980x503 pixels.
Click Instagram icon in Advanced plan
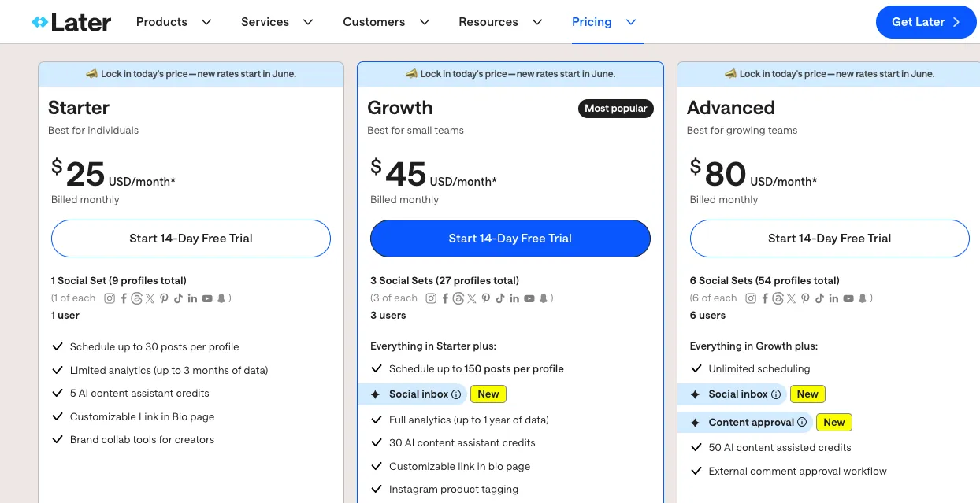(751, 298)
